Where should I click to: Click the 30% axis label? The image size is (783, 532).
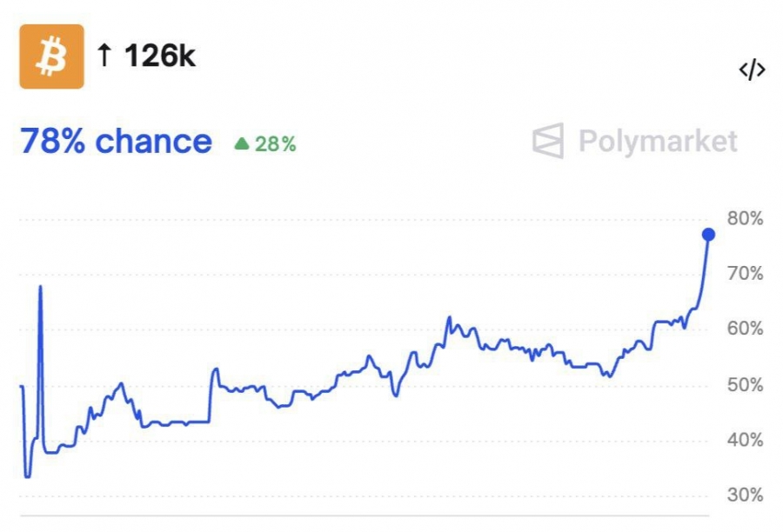pyautogui.click(x=745, y=495)
